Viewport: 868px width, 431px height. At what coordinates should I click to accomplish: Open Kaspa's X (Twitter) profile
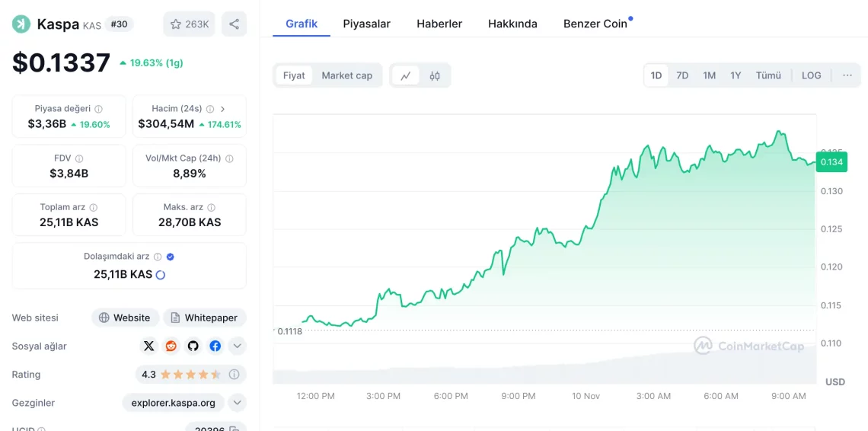click(148, 346)
